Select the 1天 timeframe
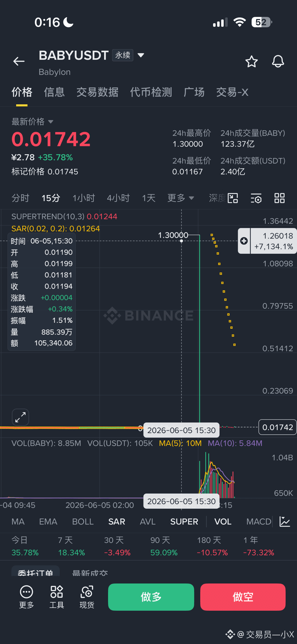Viewport: 297px width, 644px height. click(x=148, y=198)
